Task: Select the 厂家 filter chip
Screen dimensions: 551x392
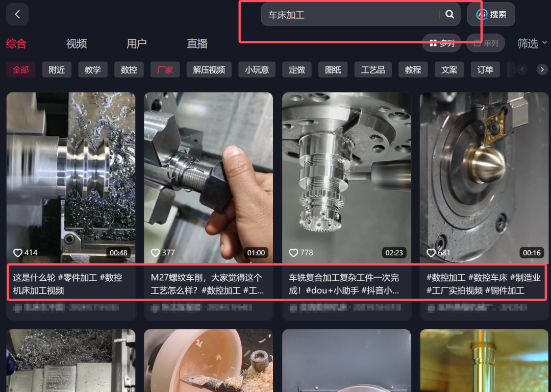Action: (165, 69)
